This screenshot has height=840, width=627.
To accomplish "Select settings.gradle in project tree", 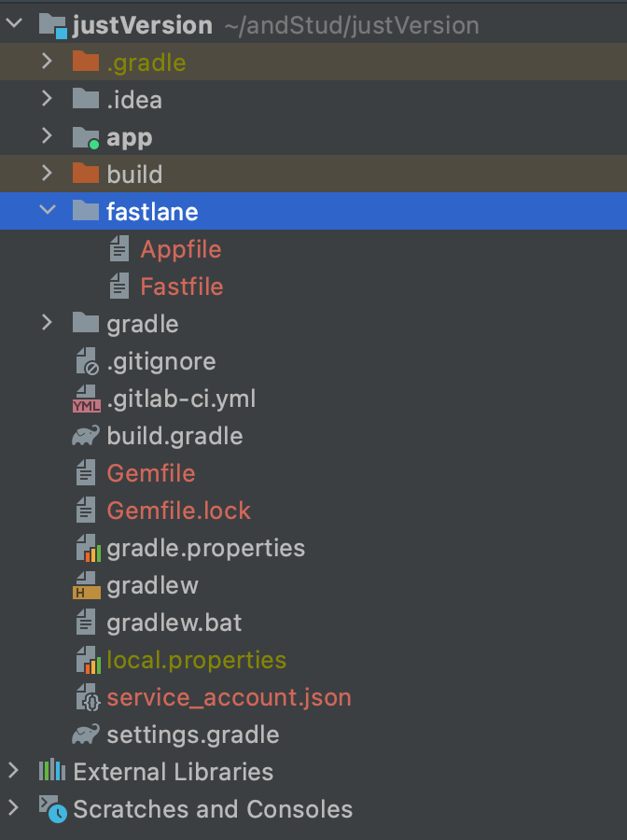I will click(193, 735).
